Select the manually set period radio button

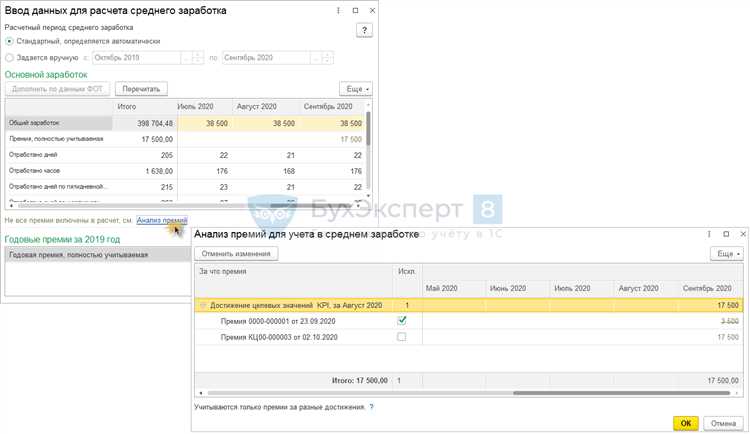[9, 58]
